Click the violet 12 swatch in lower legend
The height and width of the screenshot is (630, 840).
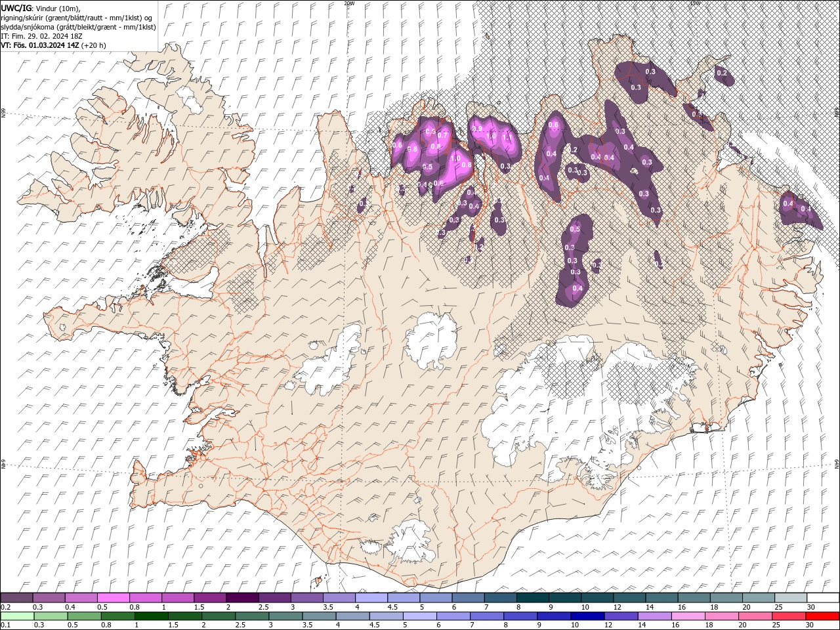[x=621, y=616]
